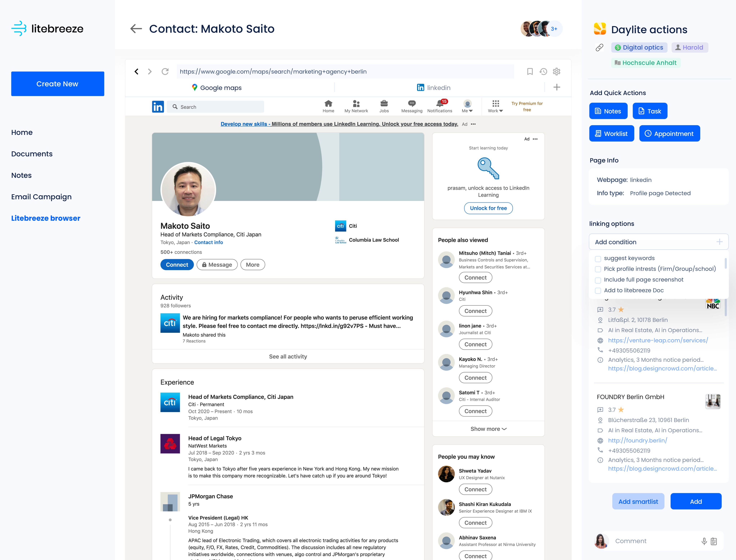736x560 pixels.
Task: Open Email Campaign in sidebar
Action: (41, 197)
